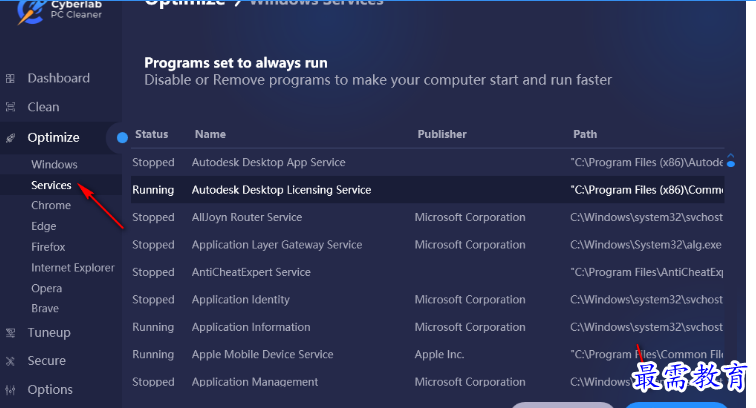Click the Tuneup sidebar icon
Image resolution: width=756 pixels, height=408 pixels.
click(10, 333)
